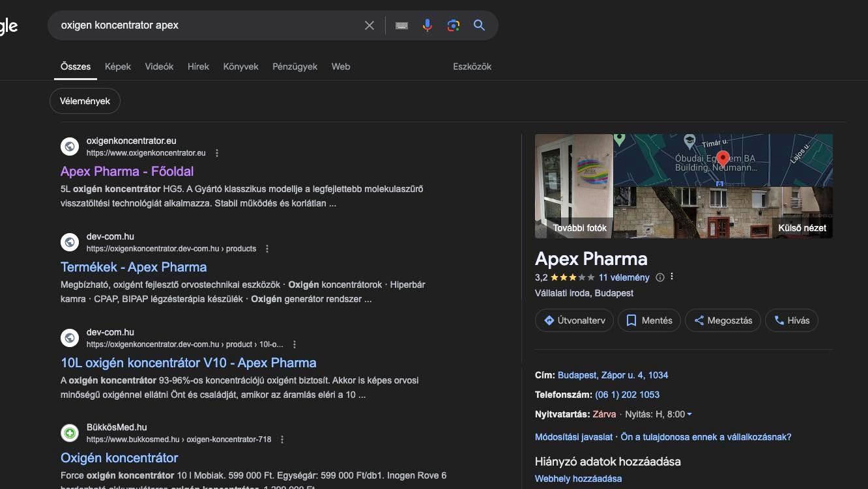Click Módosítási javaslat link

click(x=573, y=437)
